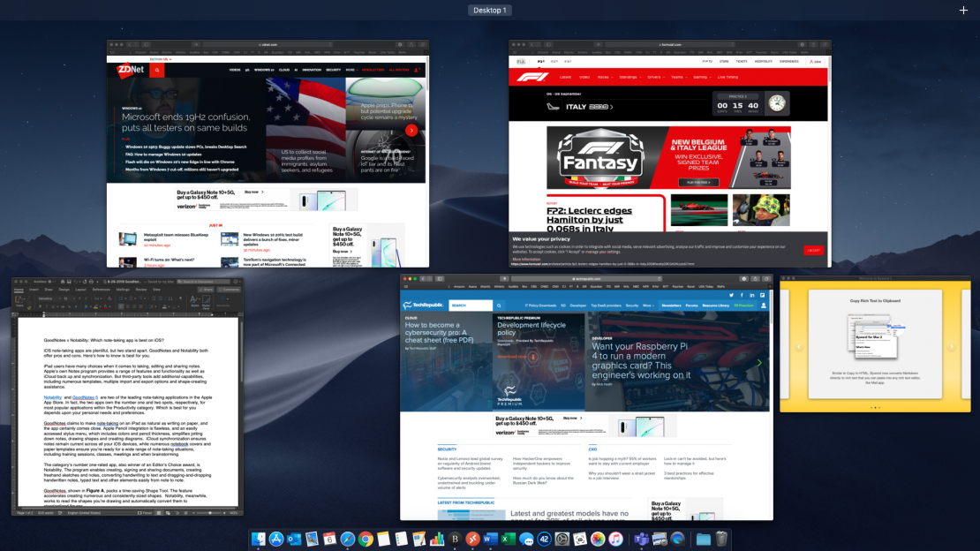Launch Microsoft Teams from the Dock
Viewport: 980px width, 551px height.
[x=642, y=540]
